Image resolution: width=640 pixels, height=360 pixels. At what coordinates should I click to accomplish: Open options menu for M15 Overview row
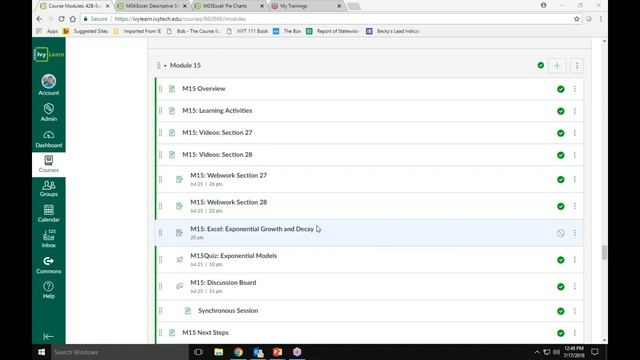click(x=575, y=89)
